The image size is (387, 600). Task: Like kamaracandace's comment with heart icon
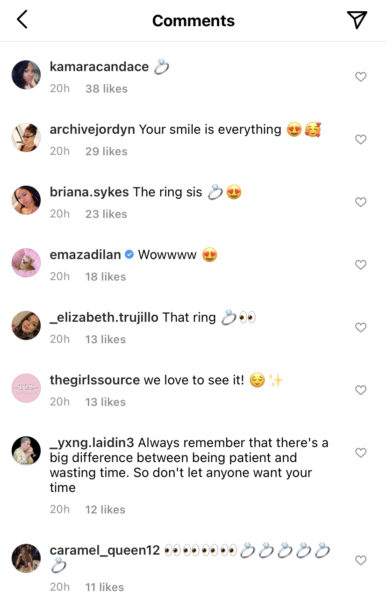(x=361, y=77)
